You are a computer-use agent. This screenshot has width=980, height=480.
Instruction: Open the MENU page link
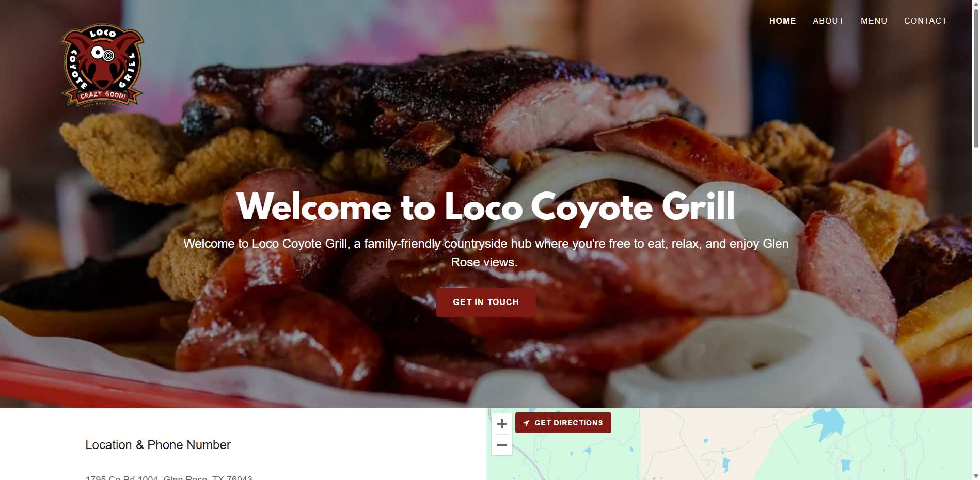[874, 21]
